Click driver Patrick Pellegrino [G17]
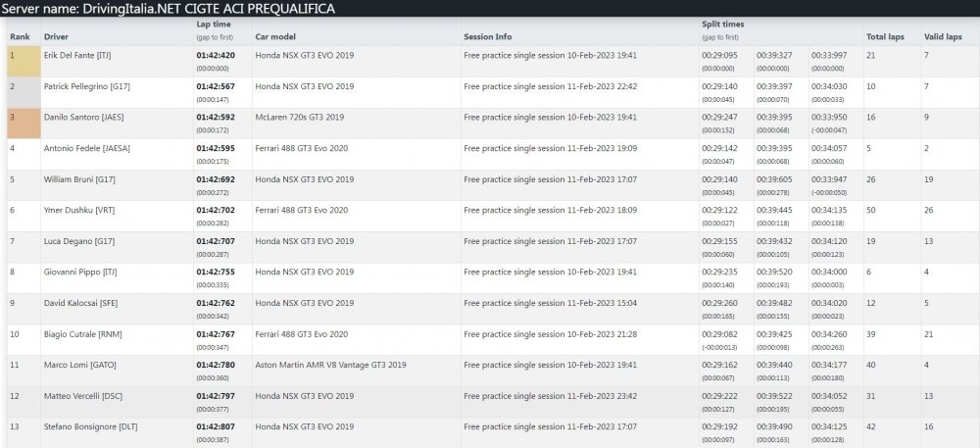The width and height of the screenshot is (980, 448). pyautogui.click(x=87, y=87)
